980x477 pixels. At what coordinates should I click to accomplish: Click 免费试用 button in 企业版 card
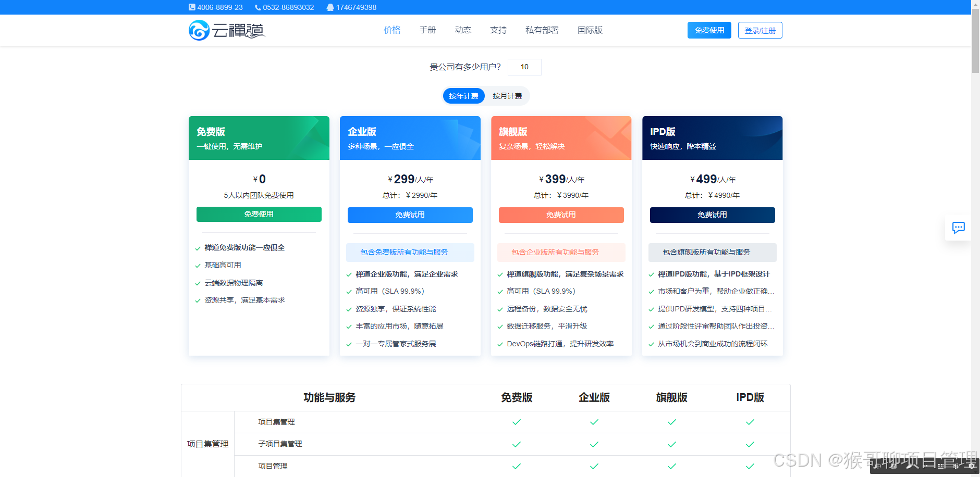pos(410,215)
